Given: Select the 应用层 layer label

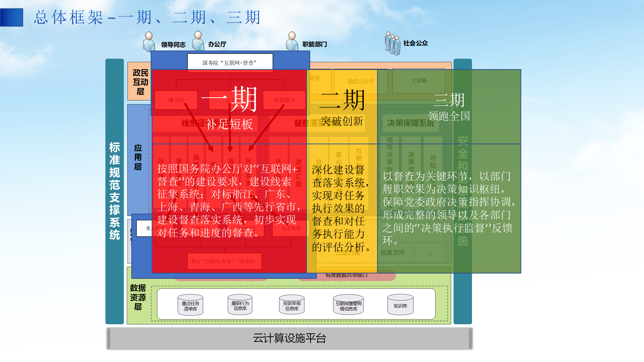Looking at the screenshot, I should [138, 157].
